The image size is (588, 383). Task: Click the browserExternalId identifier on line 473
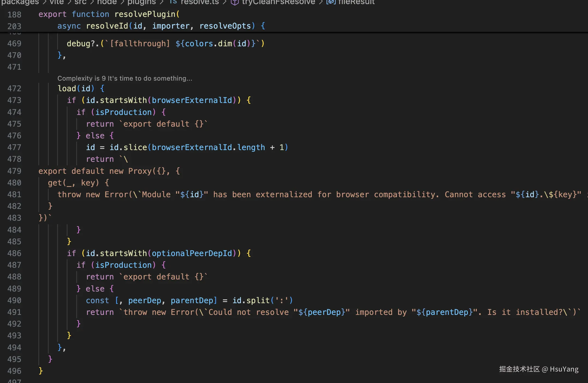pos(192,100)
